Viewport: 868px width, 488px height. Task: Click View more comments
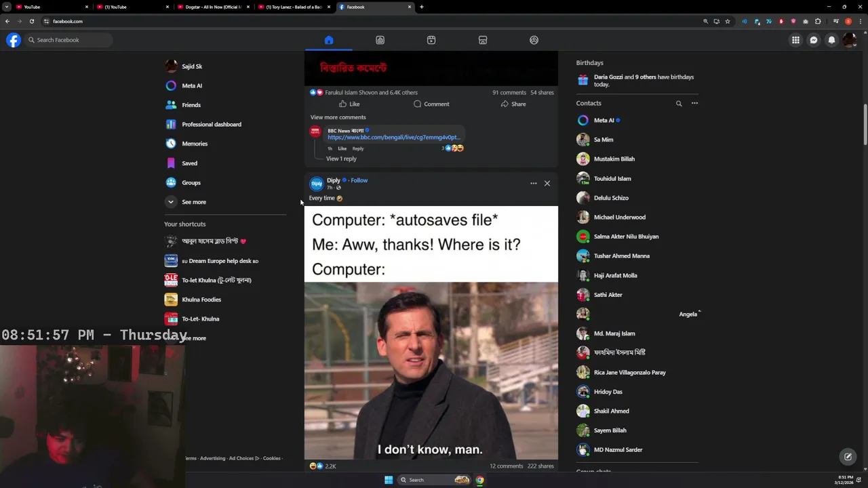tap(338, 117)
